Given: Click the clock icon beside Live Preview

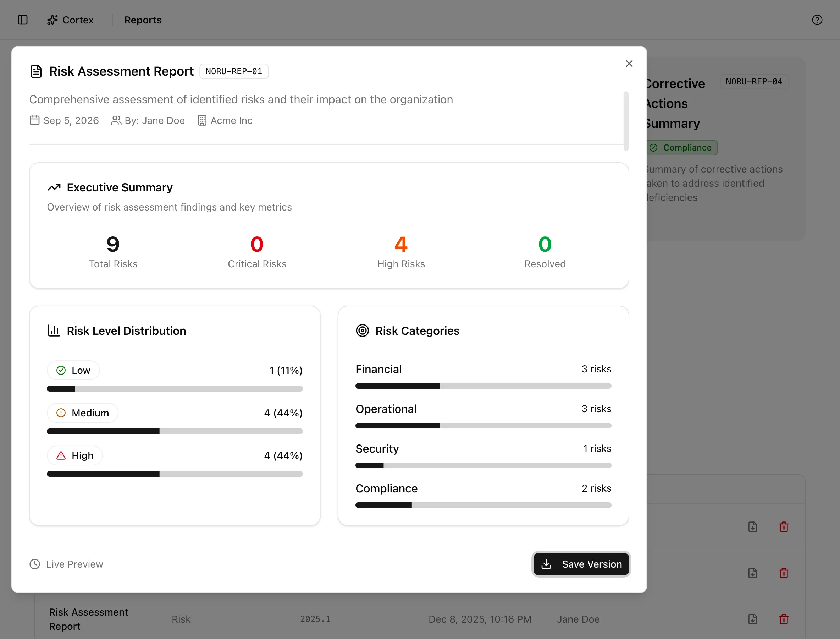Looking at the screenshot, I should (35, 564).
